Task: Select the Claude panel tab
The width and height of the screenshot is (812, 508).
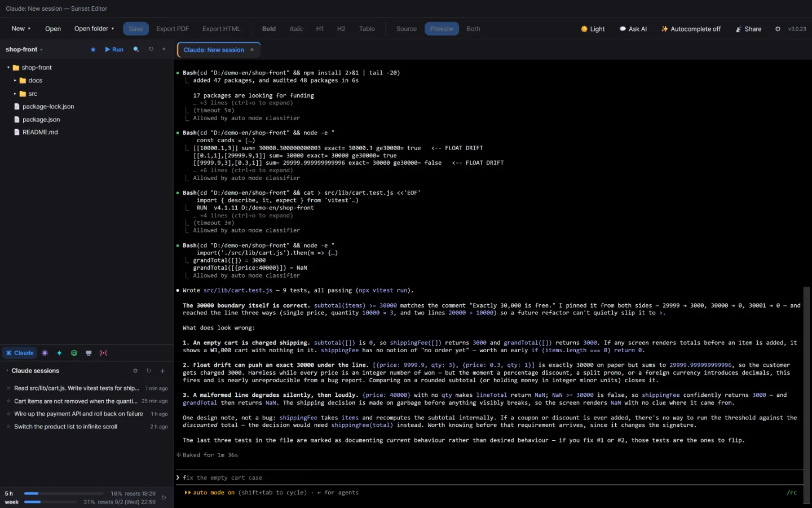Action: [20, 353]
